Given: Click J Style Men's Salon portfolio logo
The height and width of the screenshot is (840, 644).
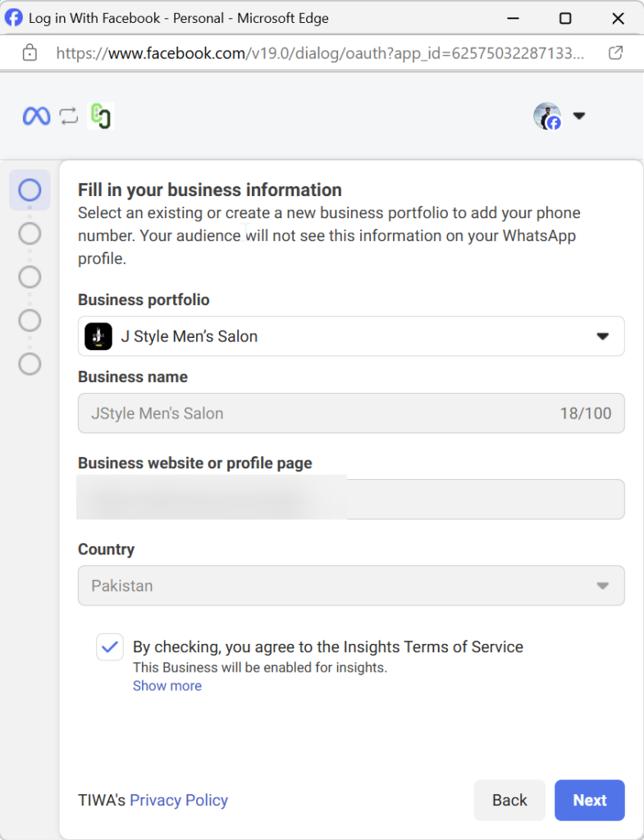Looking at the screenshot, I should [x=98, y=336].
